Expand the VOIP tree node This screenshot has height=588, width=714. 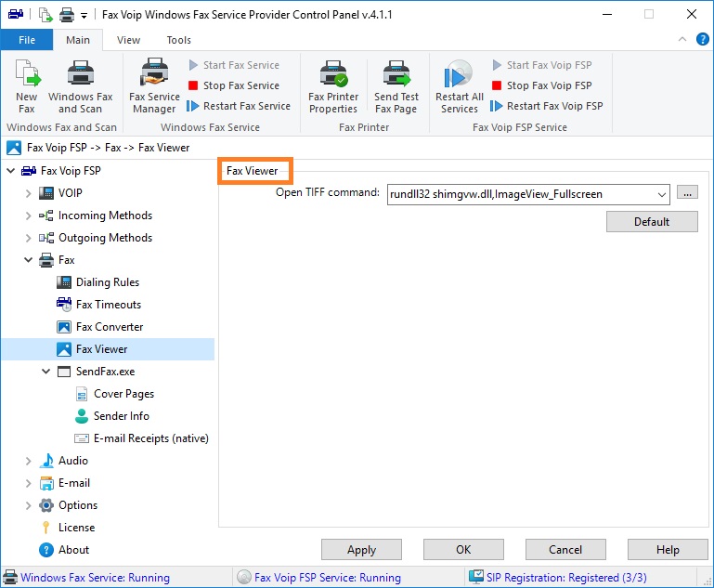point(28,193)
